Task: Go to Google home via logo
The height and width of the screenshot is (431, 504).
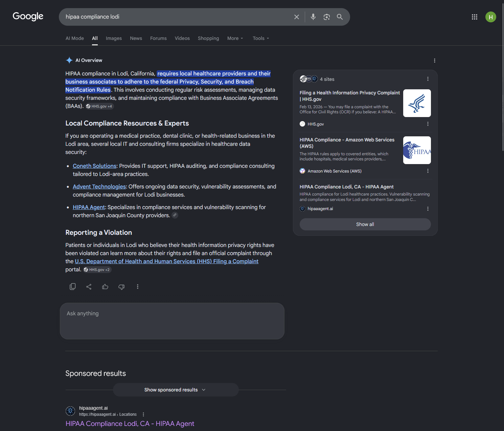Action: click(28, 16)
